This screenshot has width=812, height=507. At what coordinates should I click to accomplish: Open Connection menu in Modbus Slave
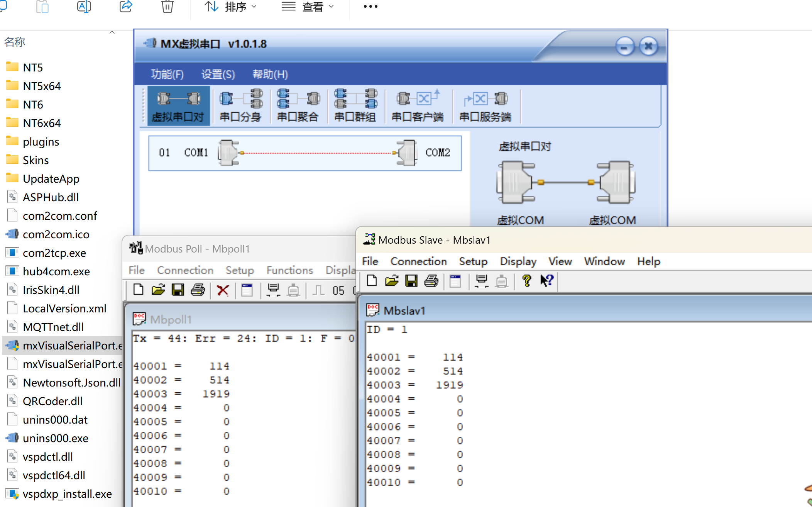point(418,261)
